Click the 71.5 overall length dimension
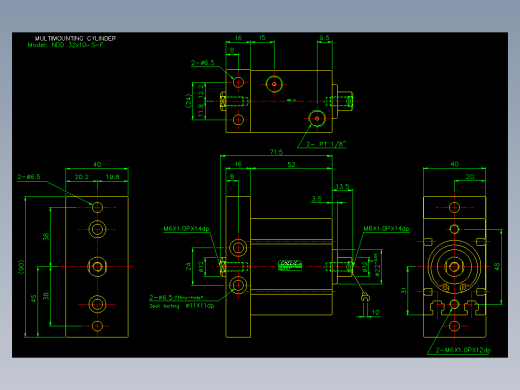Viewport: 520px width, 390px height. (276, 152)
